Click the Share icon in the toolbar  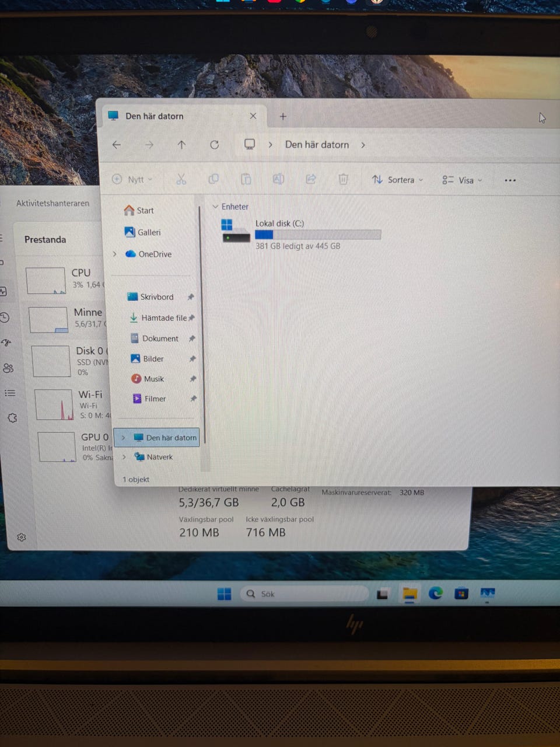[311, 179]
